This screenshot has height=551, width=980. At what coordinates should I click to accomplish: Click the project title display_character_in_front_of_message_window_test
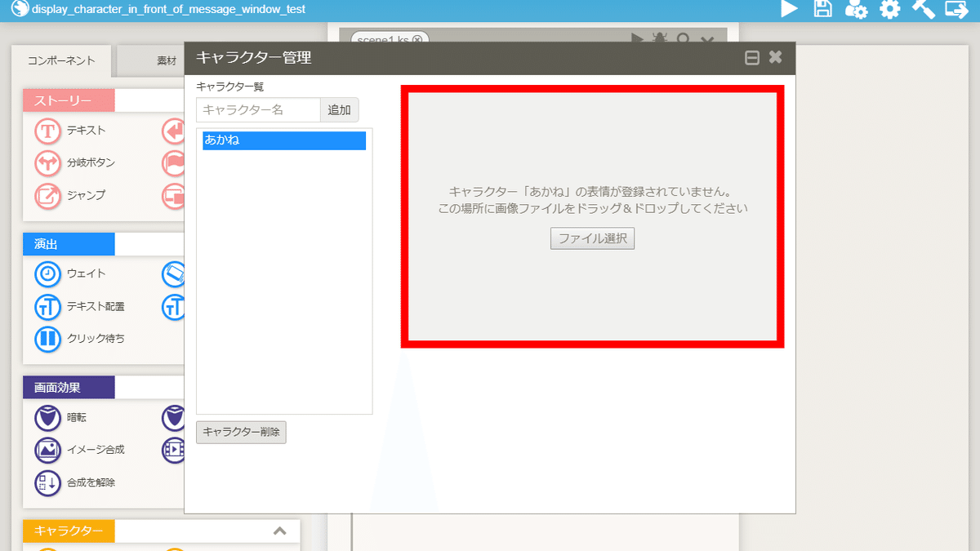[x=169, y=10]
